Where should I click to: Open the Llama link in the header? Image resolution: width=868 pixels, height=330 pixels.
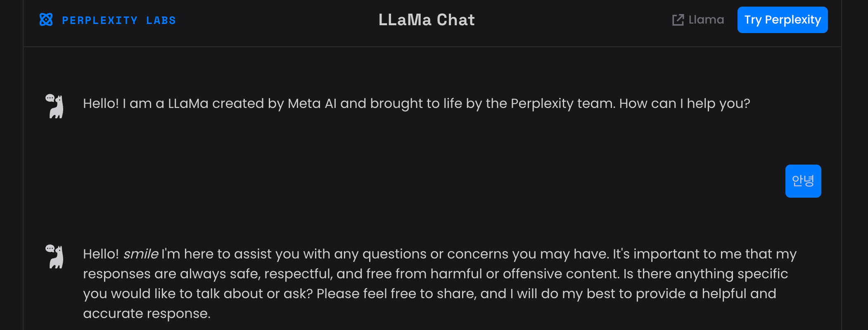[x=706, y=20]
